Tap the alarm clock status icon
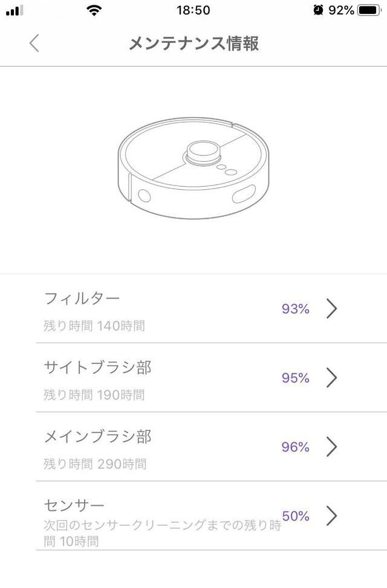The width and height of the screenshot is (387, 588). pos(319,10)
